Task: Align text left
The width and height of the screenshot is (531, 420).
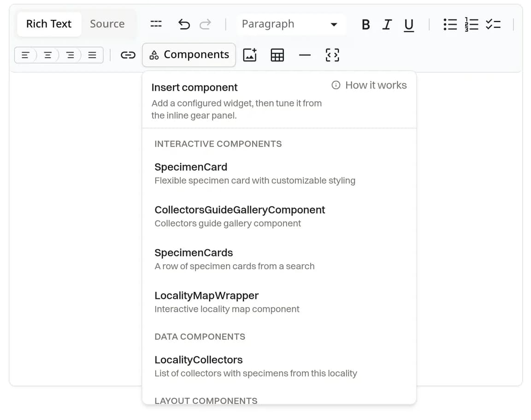Action: click(25, 55)
